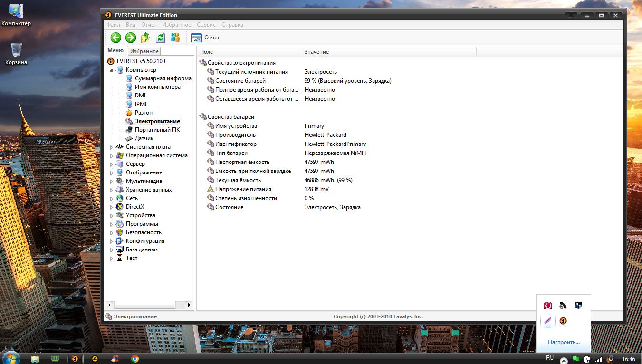The height and width of the screenshot is (364, 642).
Task: Click the Настроить... link in tray popup
Action: tap(564, 342)
